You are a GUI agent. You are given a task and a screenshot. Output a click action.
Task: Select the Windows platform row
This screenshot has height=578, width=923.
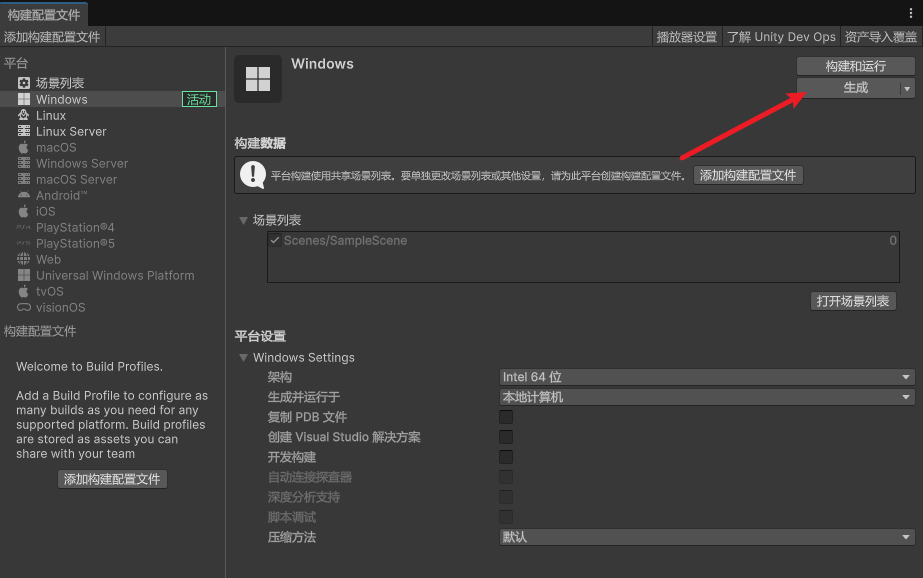click(112, 99)
